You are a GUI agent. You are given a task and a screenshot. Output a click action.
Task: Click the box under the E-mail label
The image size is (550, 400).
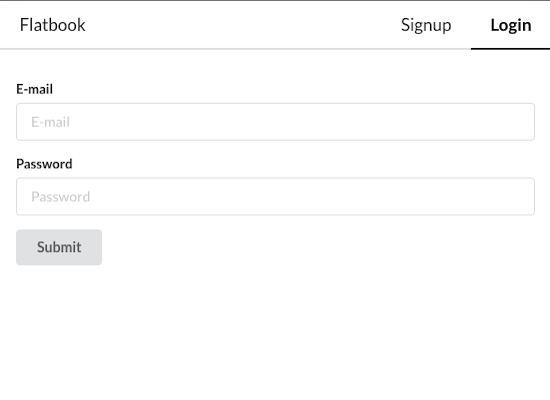[x=275, y=122]
